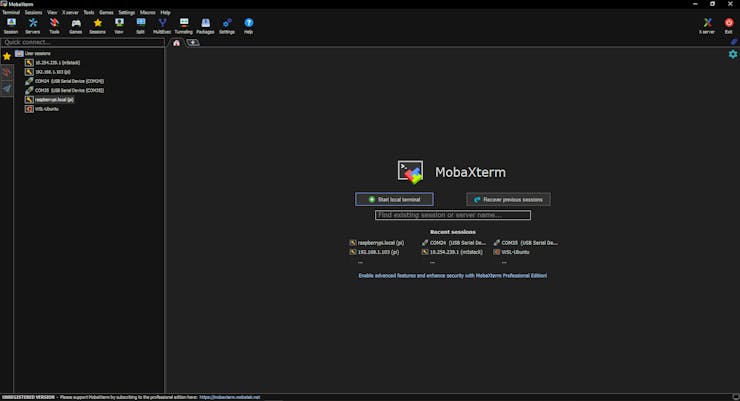The width and height of the screenshot is (740, 401).
Task: Click the X server icon
Action: click(x=707, y=25)
